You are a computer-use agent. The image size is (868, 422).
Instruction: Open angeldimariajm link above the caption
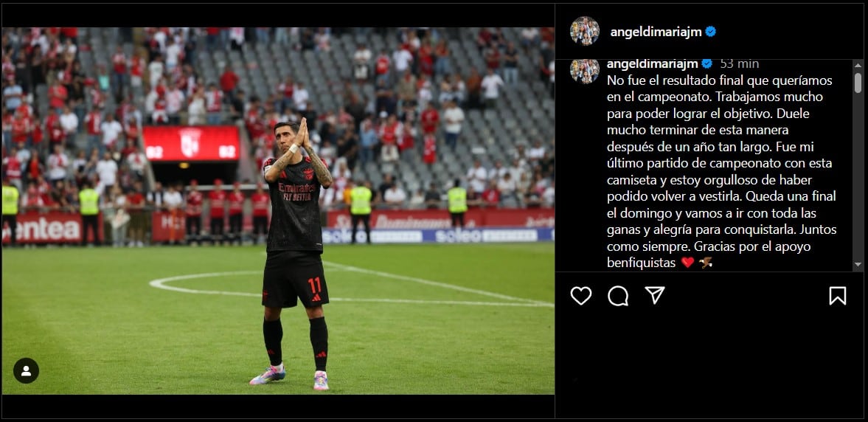(652, 63)
